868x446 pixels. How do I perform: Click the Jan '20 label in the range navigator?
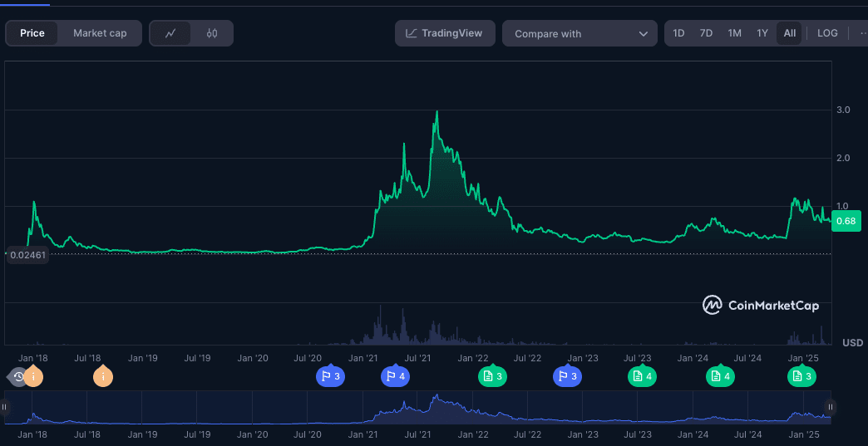pyautogui.click(x=253, y=435)
